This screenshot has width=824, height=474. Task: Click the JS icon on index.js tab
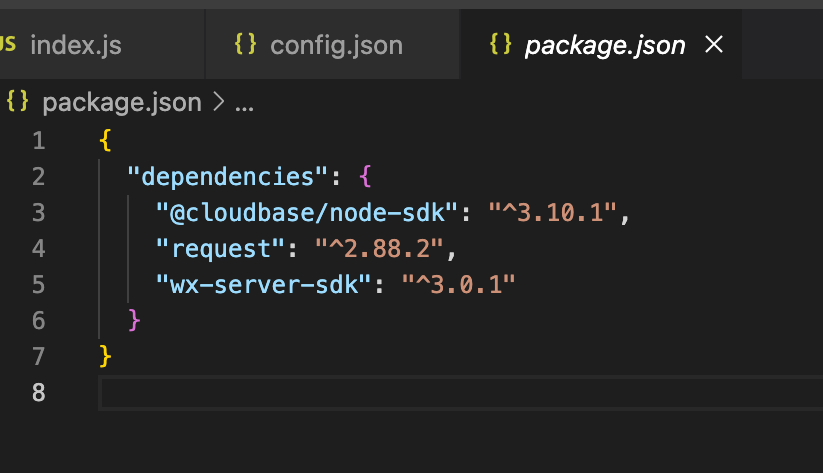click(8, 45)
